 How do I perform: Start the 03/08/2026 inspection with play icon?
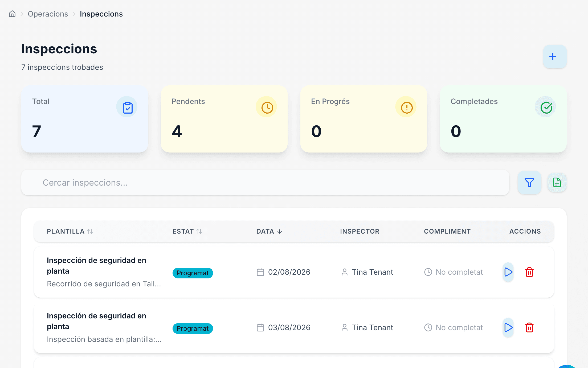click(x=508, y=327)
